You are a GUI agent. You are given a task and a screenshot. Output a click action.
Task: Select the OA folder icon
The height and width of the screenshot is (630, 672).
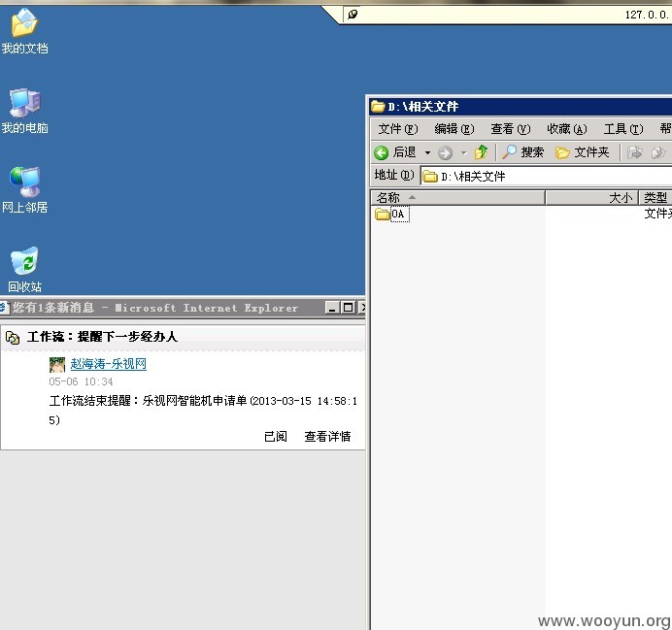[x=382, y=214]
